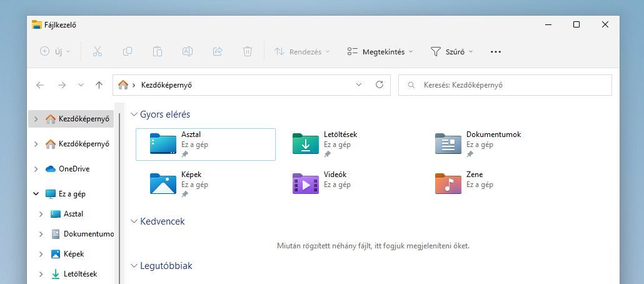Expand the Képek sidebar node

click(x=41, y=254)
